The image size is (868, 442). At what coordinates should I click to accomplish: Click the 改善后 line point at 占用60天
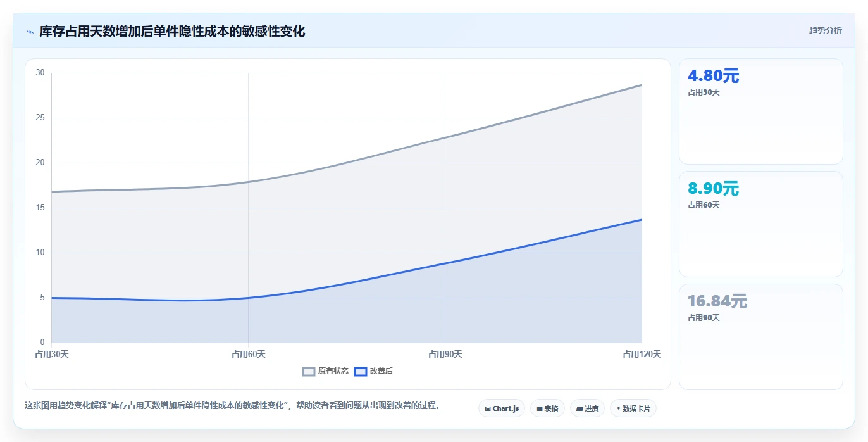[248, 298]
